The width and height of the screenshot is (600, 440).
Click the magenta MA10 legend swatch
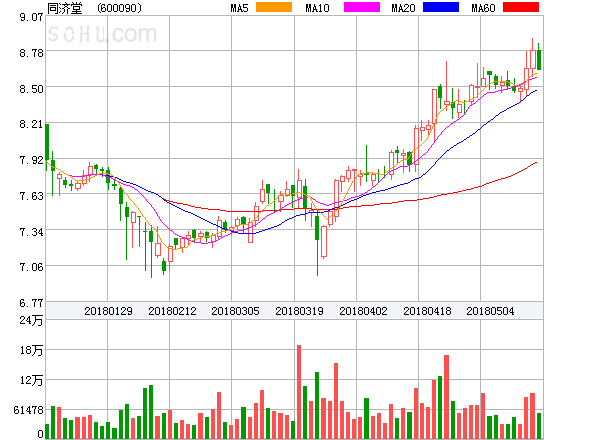click(x=362, y=7)
